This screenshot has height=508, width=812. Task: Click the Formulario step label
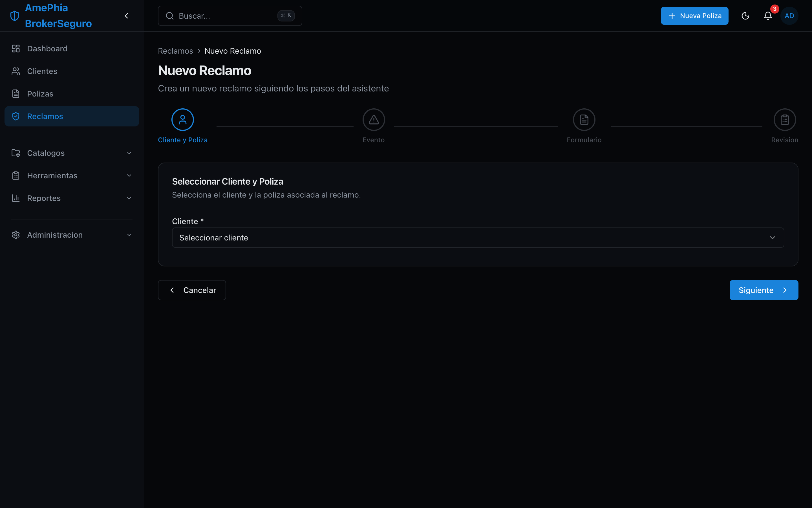coord(584,140)
